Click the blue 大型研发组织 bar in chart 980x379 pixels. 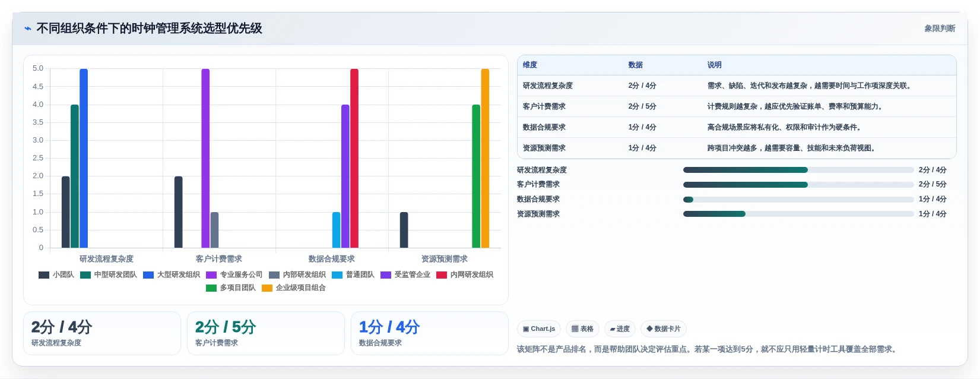click(84, 158)
